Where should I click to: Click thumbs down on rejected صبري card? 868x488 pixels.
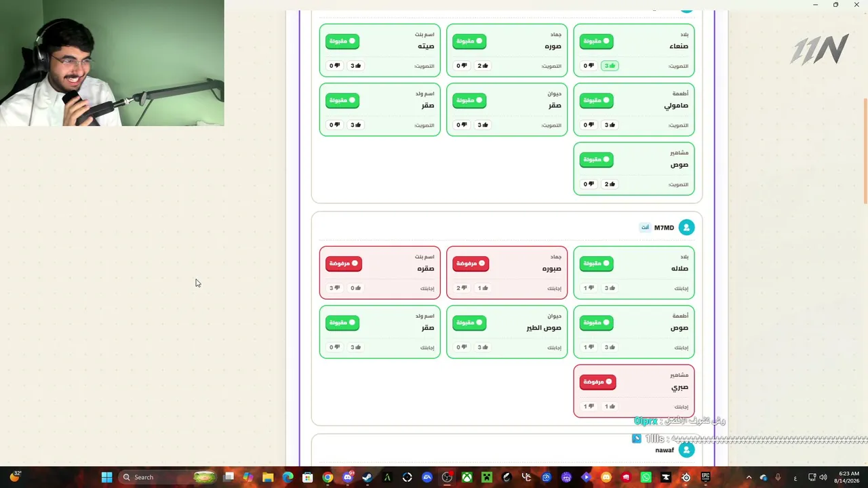tap(589, 407)
